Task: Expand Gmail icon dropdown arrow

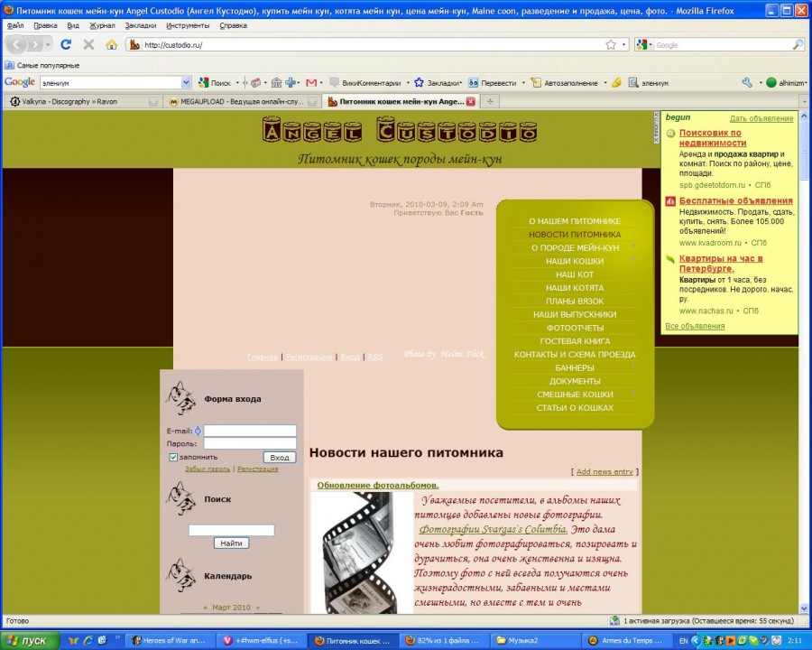Action: tap(321, 82)
